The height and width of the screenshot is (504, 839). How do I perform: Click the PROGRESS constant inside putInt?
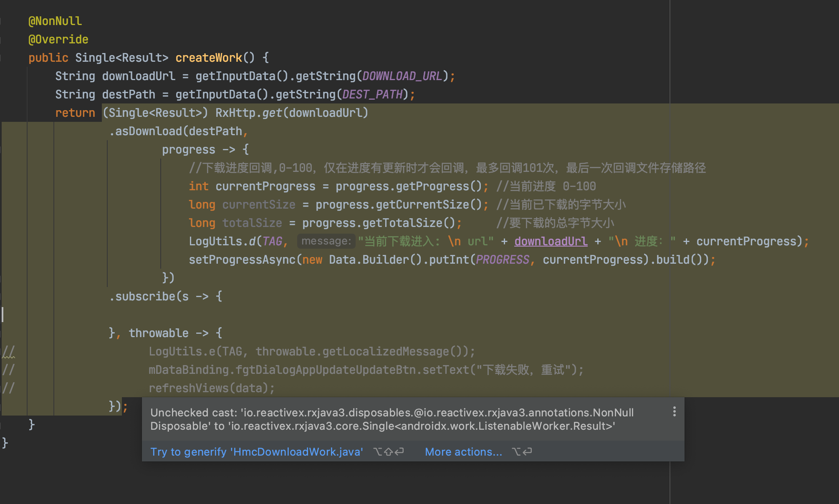[502, 259]
